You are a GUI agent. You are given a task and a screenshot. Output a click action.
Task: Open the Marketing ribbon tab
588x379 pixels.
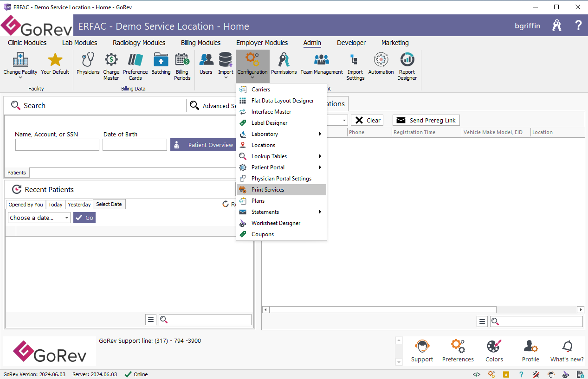coord(395,43)
